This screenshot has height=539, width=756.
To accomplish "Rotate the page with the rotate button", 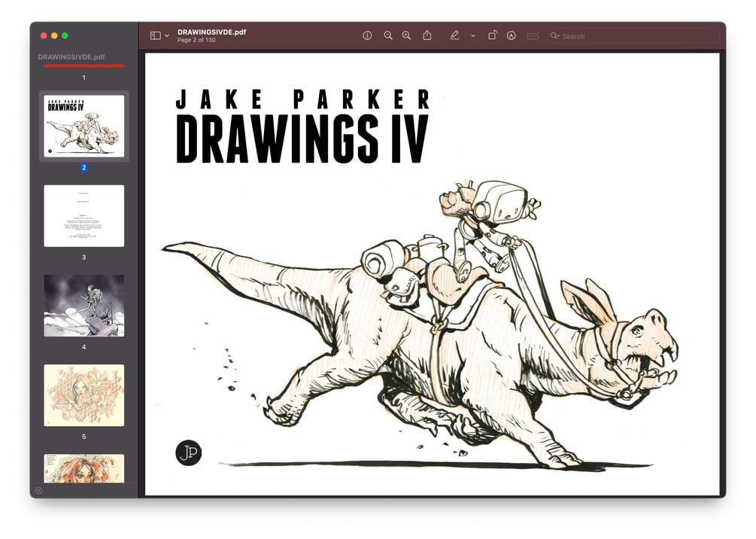I will pos(492,35).
